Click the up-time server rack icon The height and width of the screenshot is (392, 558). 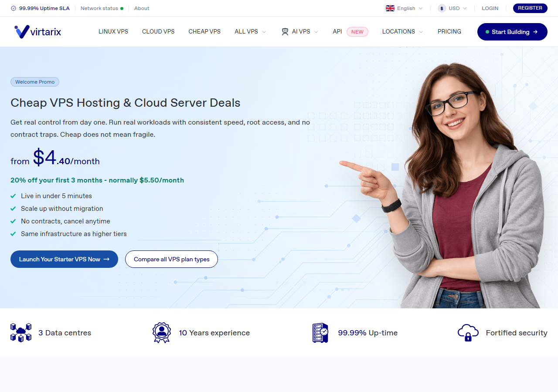(320, 333)
